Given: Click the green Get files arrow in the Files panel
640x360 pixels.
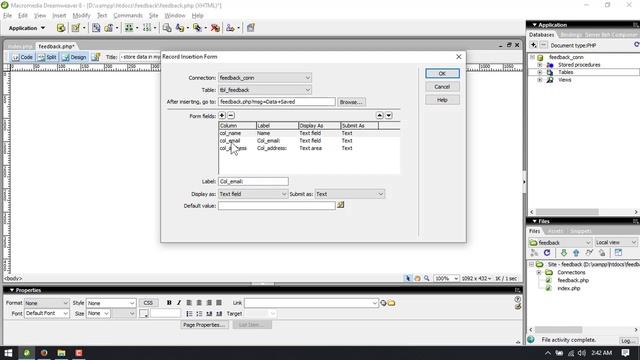Looking at the screenshot, I should click(564, 253).
